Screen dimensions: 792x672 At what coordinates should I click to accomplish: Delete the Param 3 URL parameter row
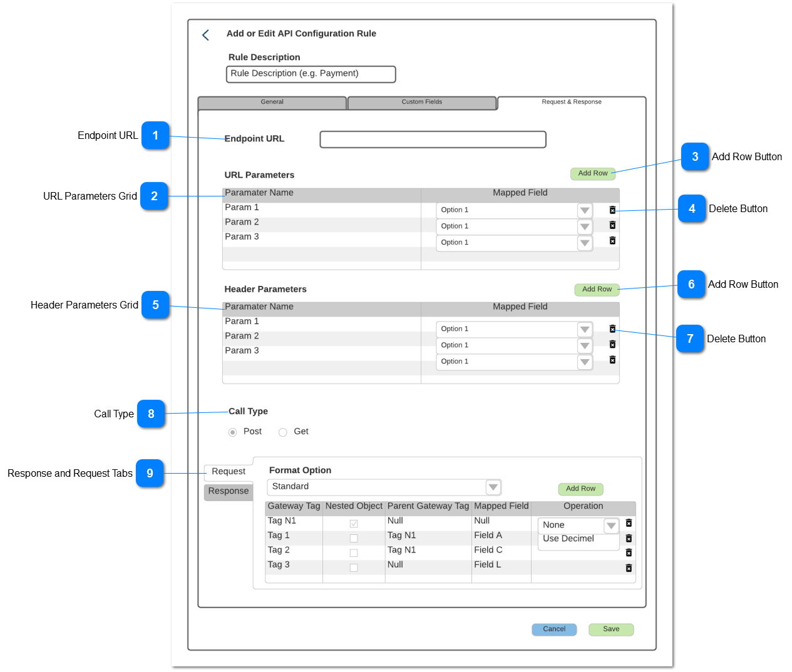(612, 240)
